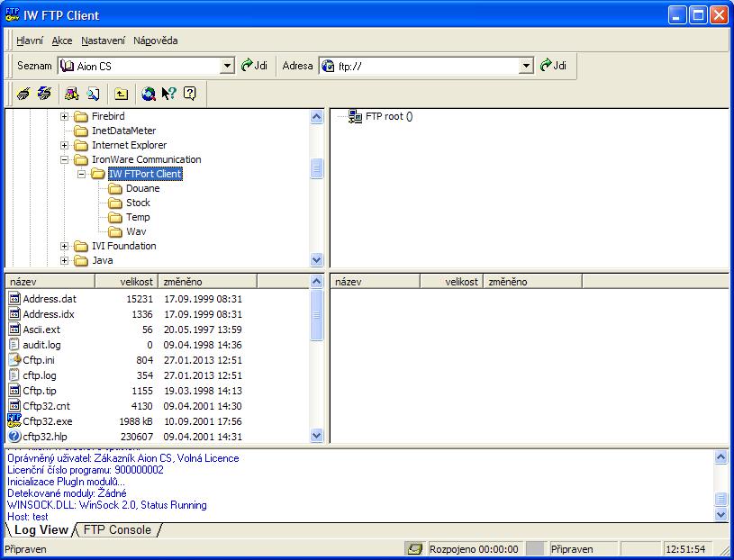Open the Seznam dropdown list
734x560 pixels.
pyautogui.click(x=227, y=66)
